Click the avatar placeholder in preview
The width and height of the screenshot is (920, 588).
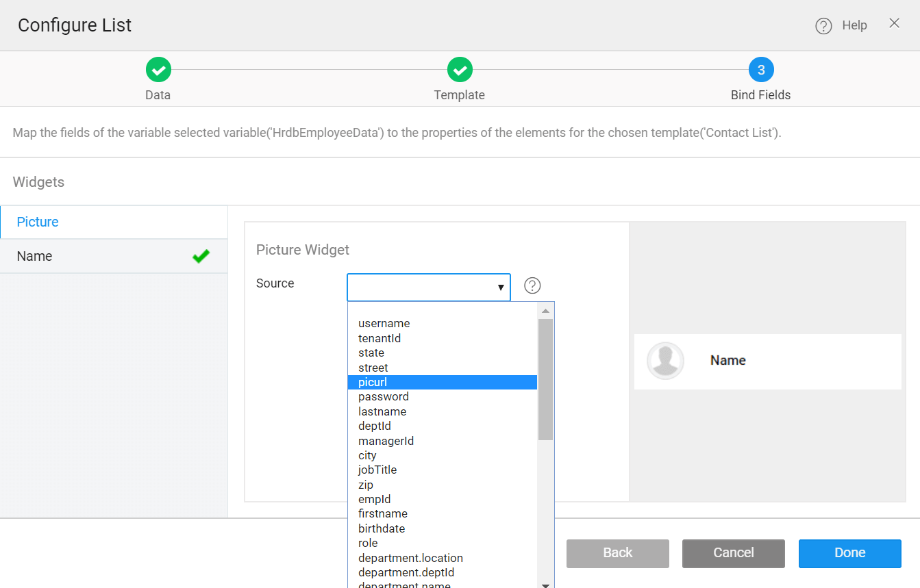(x=665, y=361)
